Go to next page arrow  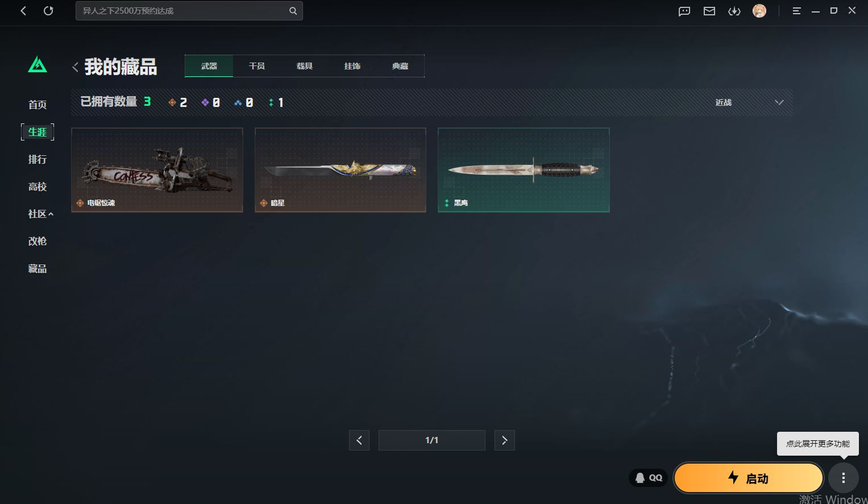pos(504,440)
